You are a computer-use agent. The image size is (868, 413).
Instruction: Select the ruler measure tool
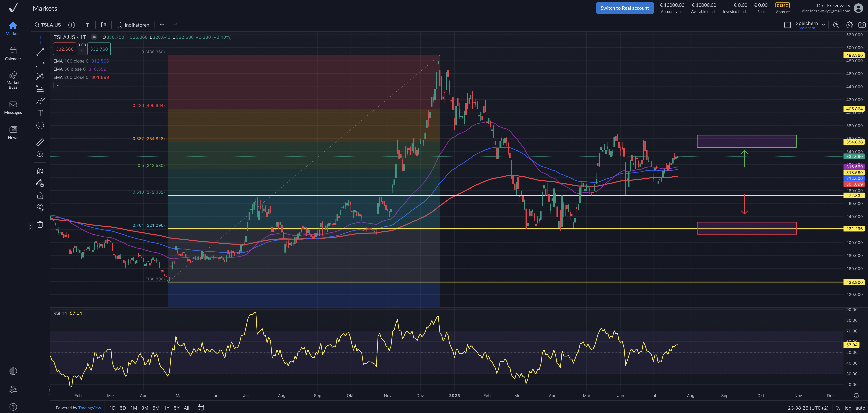[40, 142]
